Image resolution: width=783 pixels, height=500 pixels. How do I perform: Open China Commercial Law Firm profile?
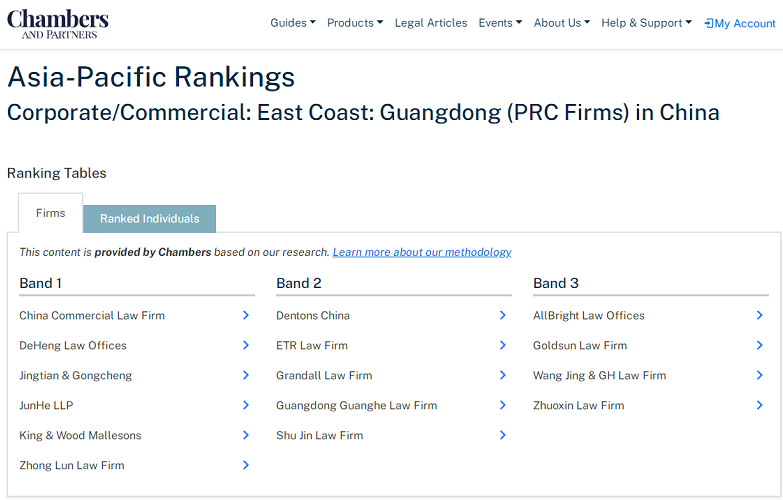pyautogui.click(x=92, y=316)
